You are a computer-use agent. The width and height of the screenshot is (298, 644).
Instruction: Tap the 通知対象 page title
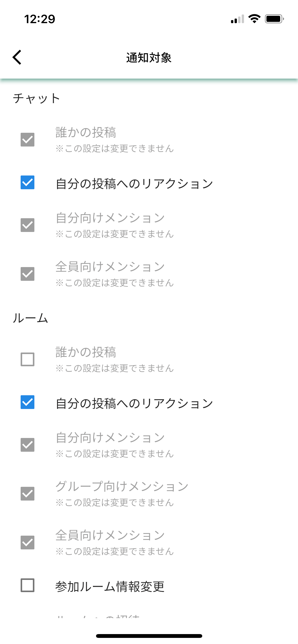[149, 58]
